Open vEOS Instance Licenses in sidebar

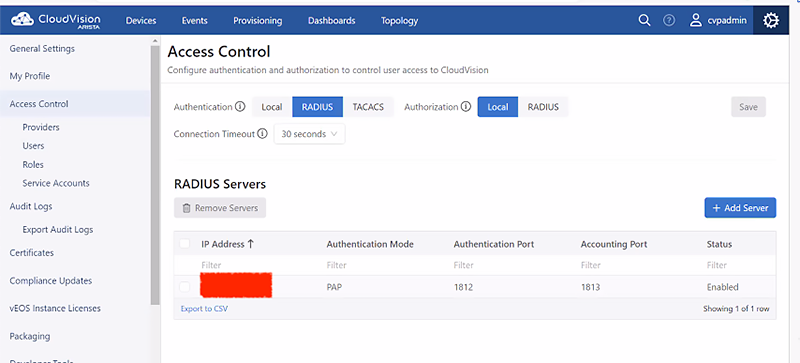point(55,308)
